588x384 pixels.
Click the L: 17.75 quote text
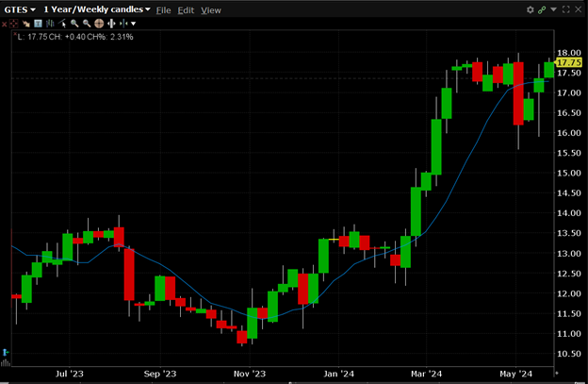point(33,37)
